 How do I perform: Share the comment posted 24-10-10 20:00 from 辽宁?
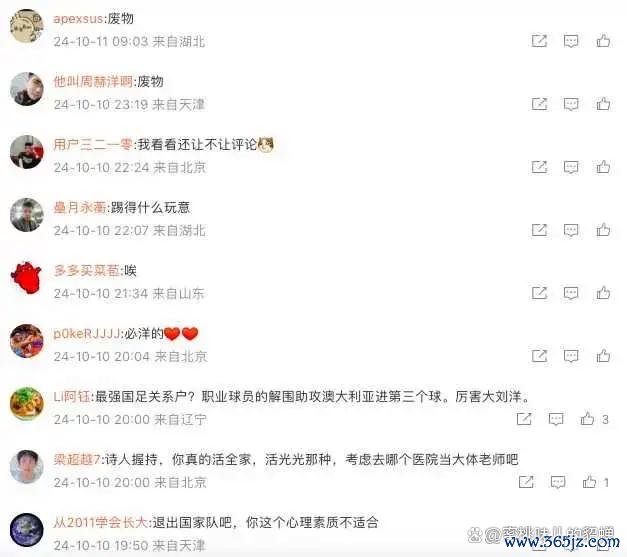(524, 419)
